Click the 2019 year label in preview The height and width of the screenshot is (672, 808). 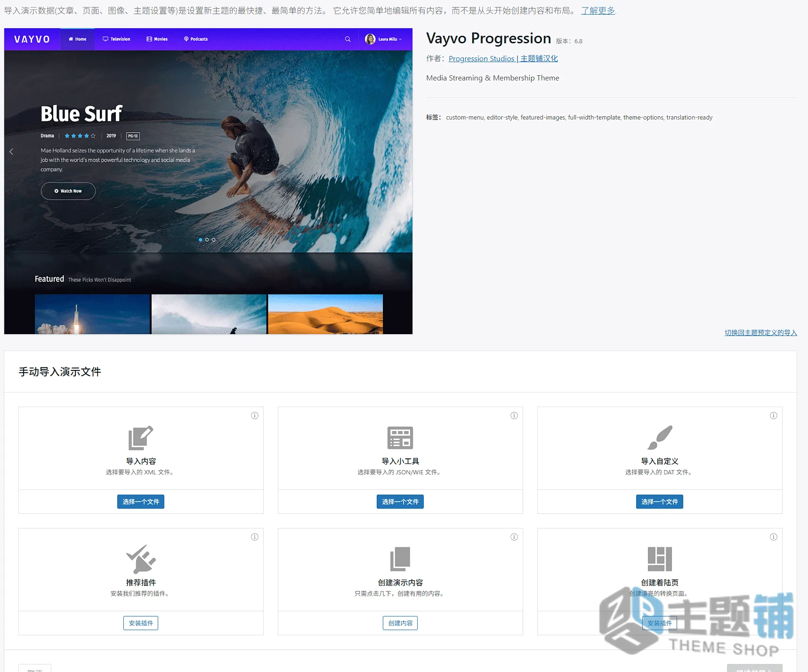coord(111,136)
